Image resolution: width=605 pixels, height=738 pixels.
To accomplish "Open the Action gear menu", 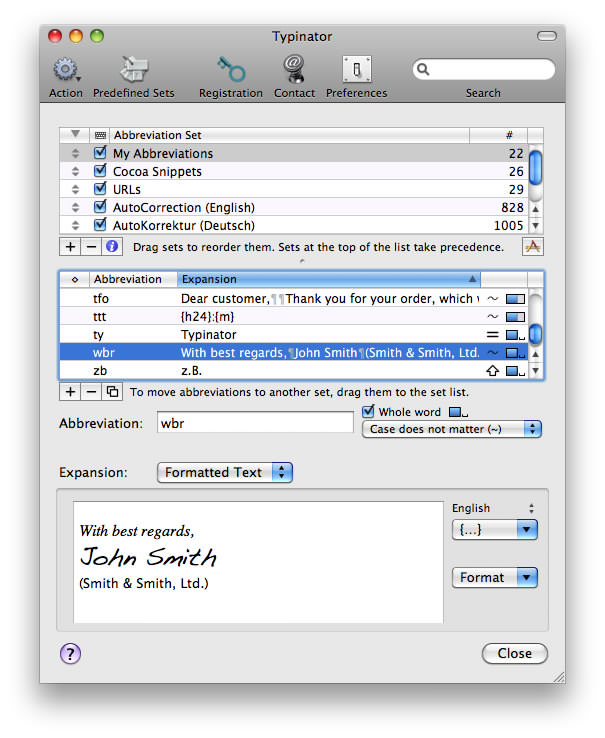I will 66,70.
